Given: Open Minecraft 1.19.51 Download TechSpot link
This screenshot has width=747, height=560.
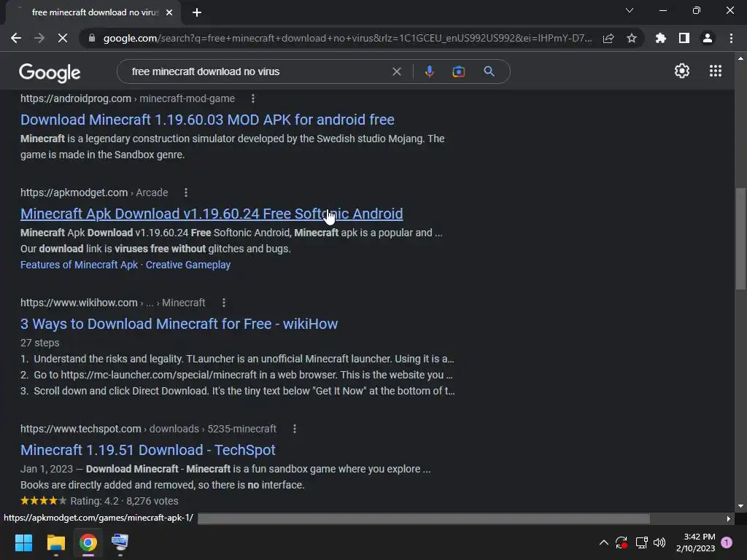Looking at the screenshot, I should (x=147, y=450).
